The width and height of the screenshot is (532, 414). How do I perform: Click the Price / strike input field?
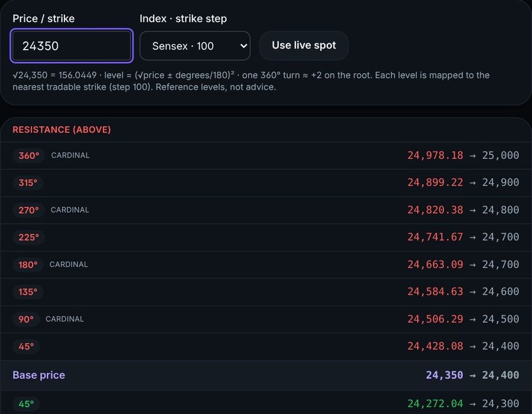pos(72,46)
